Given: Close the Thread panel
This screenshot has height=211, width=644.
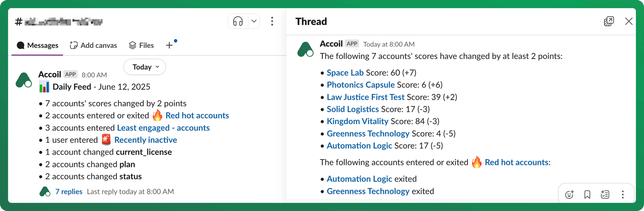Looking at the screenshot, I should [x=629, y=21].
